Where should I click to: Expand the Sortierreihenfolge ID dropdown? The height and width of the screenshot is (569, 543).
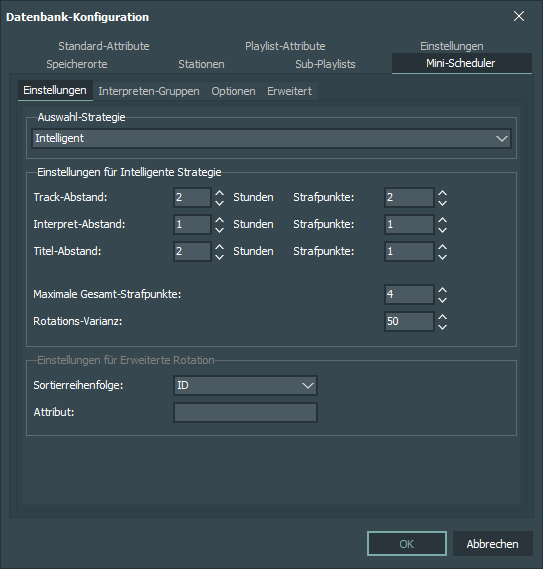point(245,385)
